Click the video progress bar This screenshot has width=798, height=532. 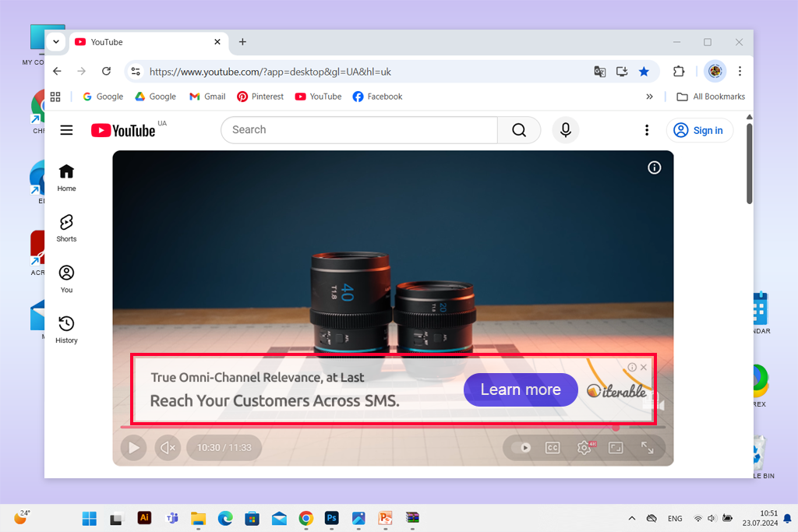[393, 427]
